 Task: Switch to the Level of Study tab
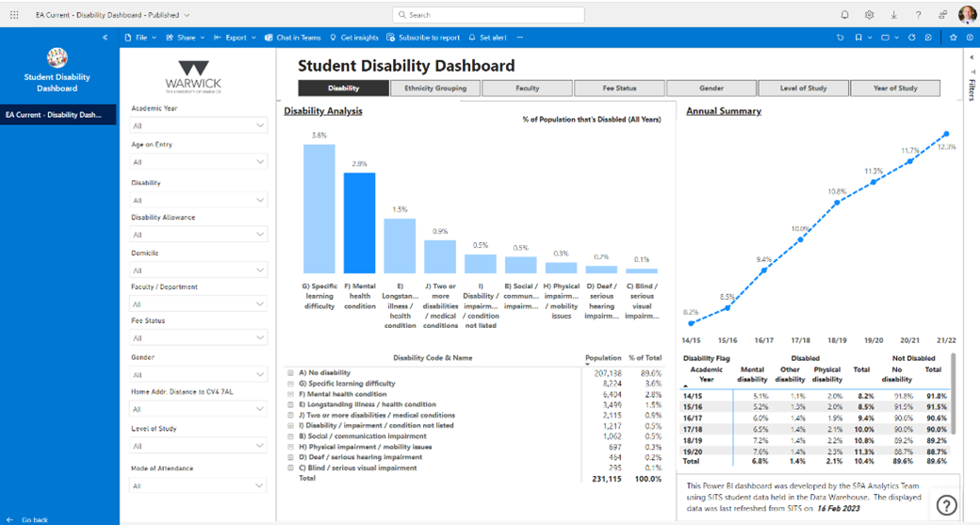coord(803,88)
